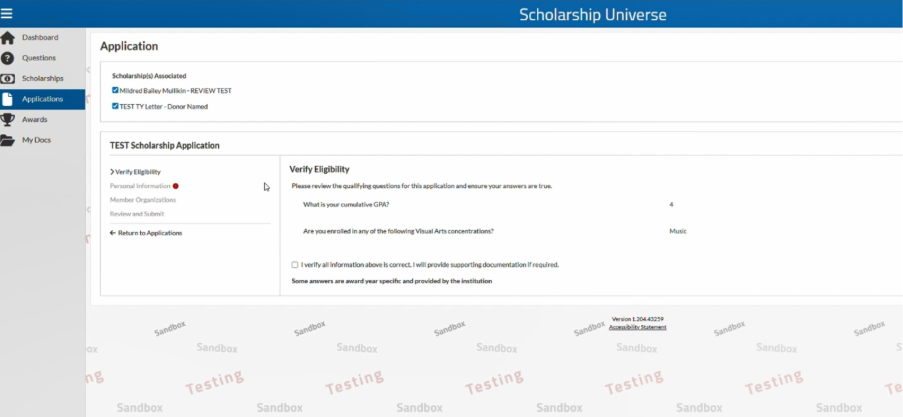Image resolution: width=903 pixels, height=417 pixels.
Task: Go to Review and Submit step
Action: (x=137, y=214)
